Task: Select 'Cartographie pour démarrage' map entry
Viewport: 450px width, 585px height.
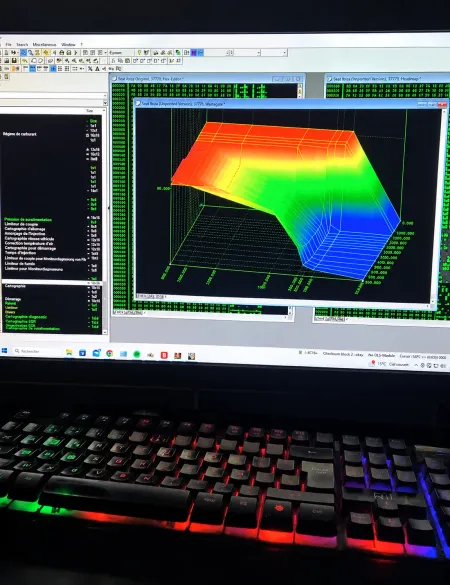Action: coord(30,248)
